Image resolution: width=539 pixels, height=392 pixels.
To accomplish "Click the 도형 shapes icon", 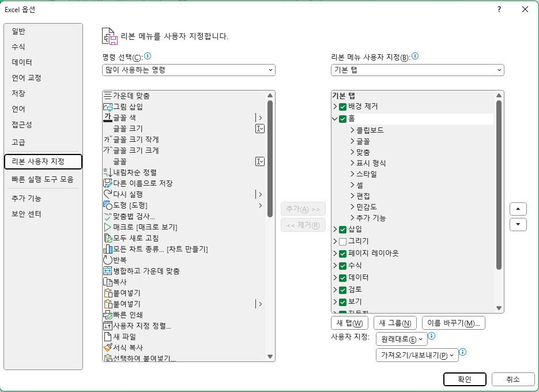I will [108, 205].
